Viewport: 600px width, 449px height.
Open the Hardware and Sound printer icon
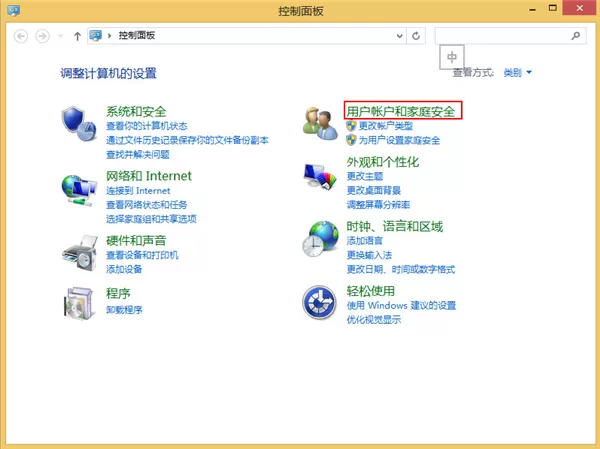(x=80, y=253)
